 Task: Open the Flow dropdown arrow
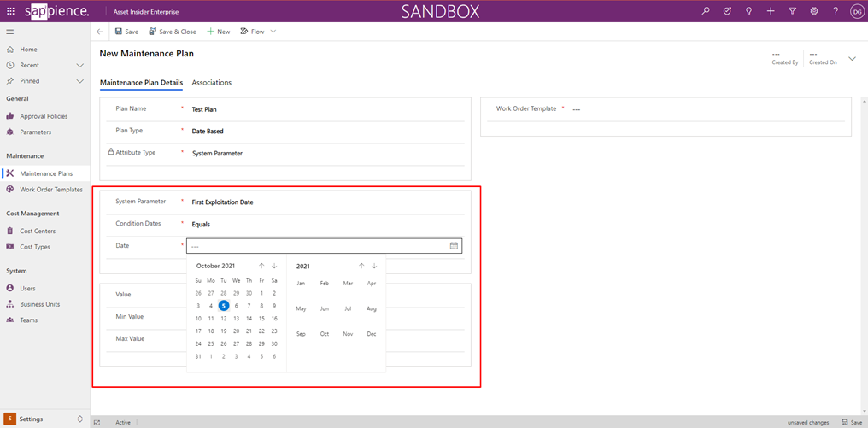point(273,32)
